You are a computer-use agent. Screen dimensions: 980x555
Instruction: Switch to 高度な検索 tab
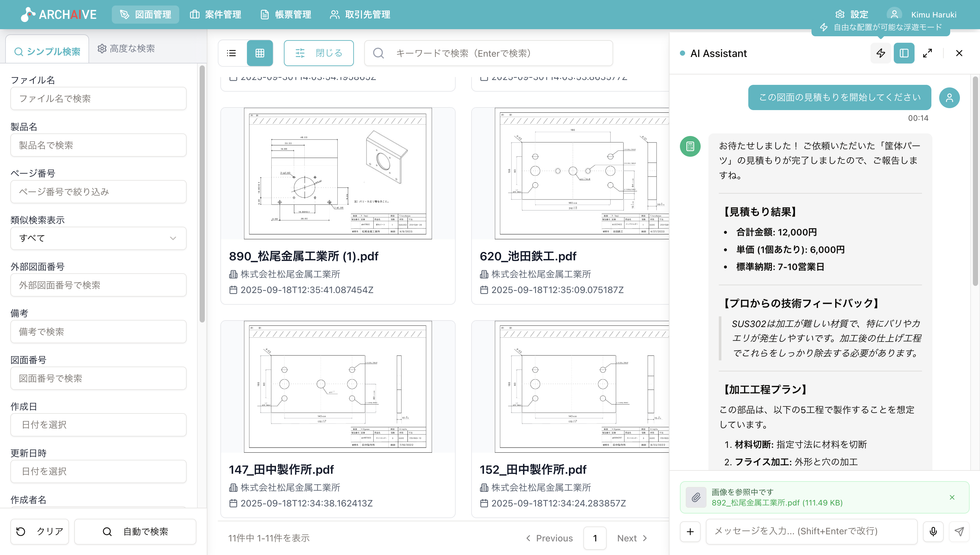[x=126, y=49]
